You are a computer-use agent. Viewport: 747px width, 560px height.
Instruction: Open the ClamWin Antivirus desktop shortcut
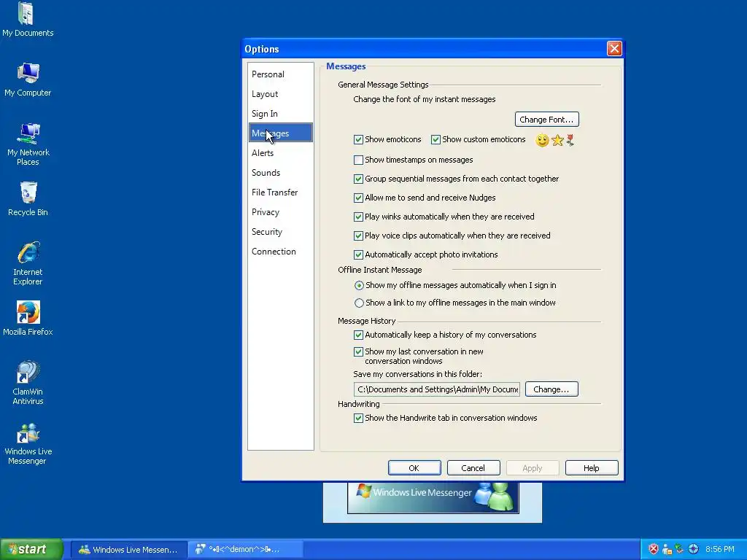click(x=28, y=383)
